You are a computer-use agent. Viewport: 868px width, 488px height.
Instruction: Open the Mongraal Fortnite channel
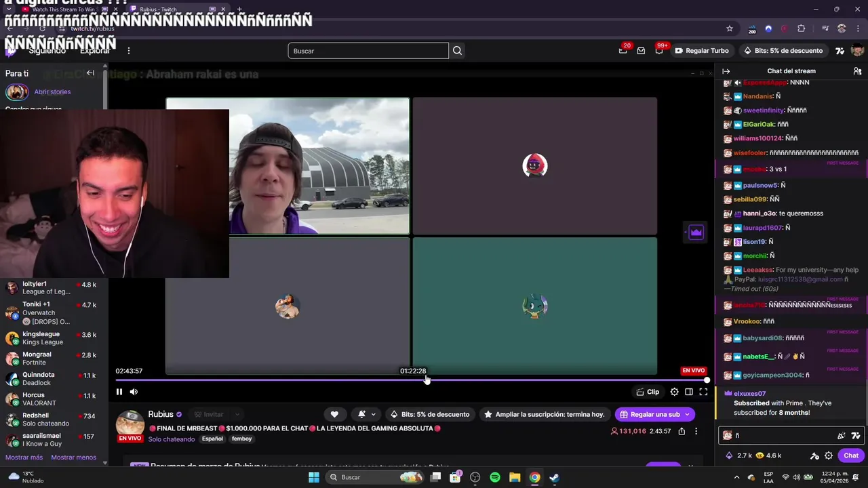pos(54,359)
